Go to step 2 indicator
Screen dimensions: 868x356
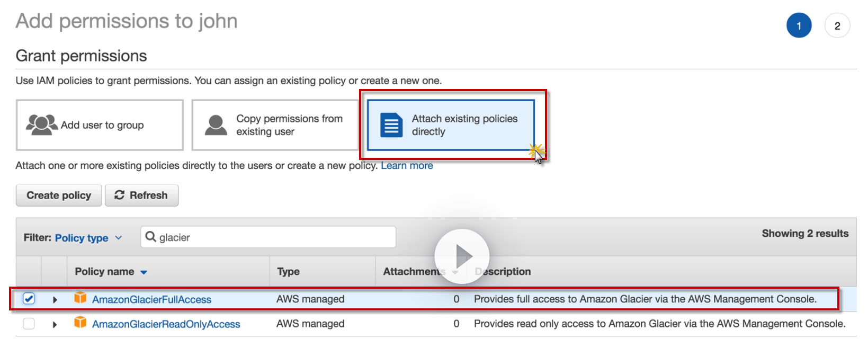[x=837, y=25]
